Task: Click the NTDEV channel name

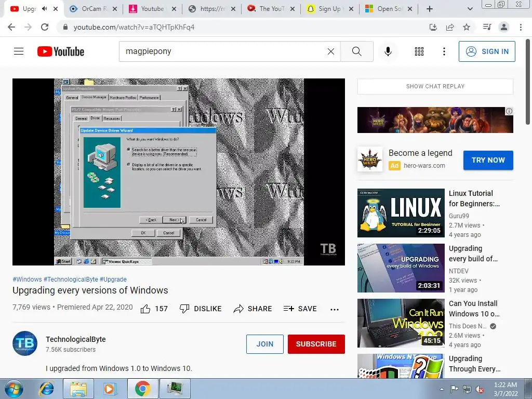Action: point(458,271)
